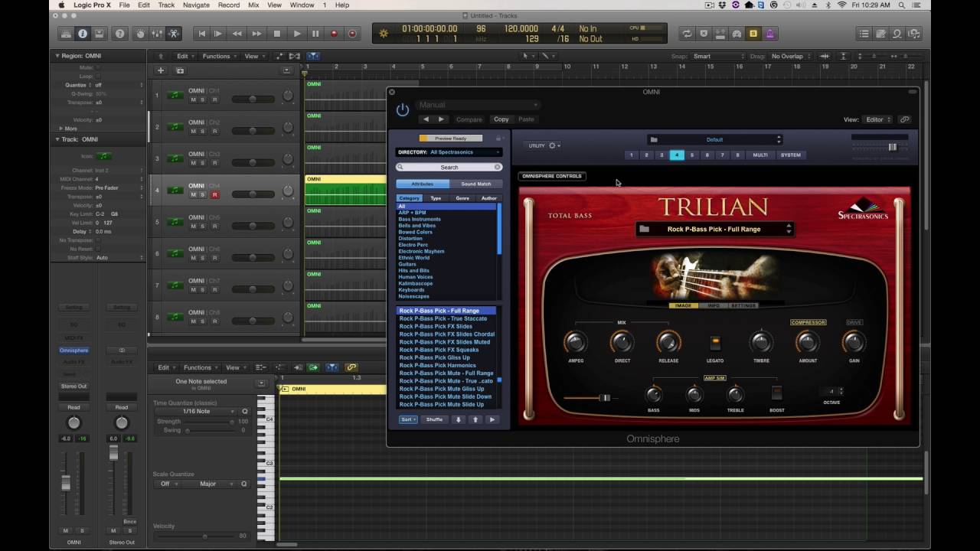Click Go to Beginning transport button
Viewport: 980px width, 551px height.
pos(202,34)
